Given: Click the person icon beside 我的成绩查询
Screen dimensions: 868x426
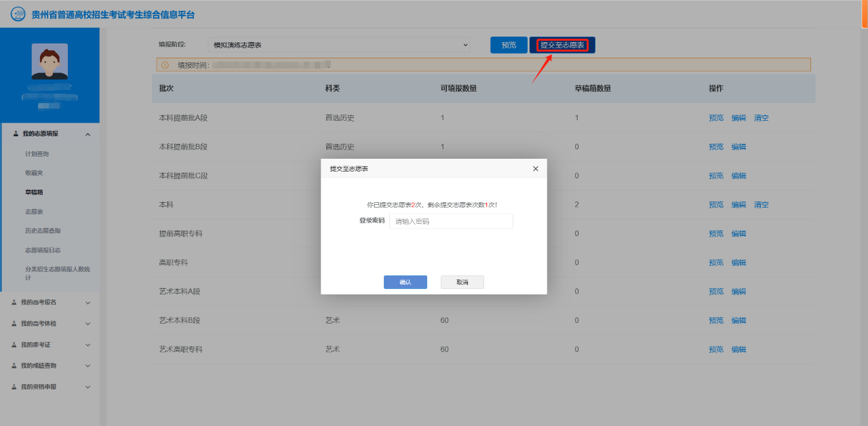Looking at the screenshot, I should [x=14, y=366].
